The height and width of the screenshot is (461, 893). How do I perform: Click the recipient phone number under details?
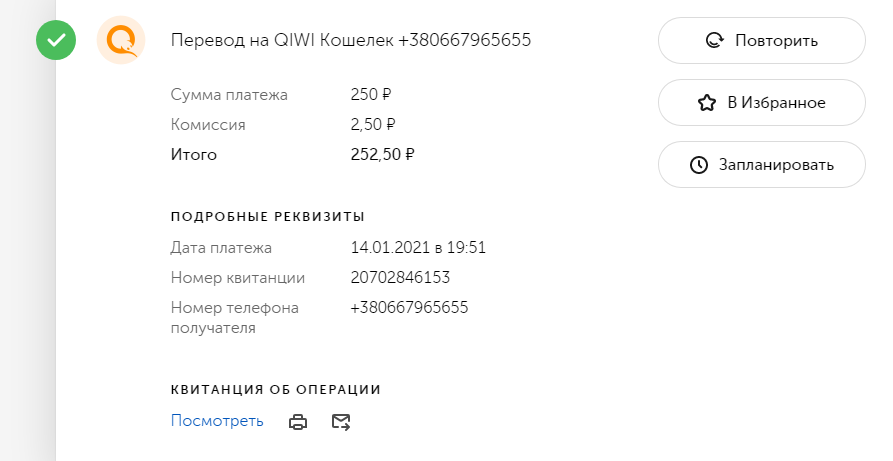coord(409,308)
